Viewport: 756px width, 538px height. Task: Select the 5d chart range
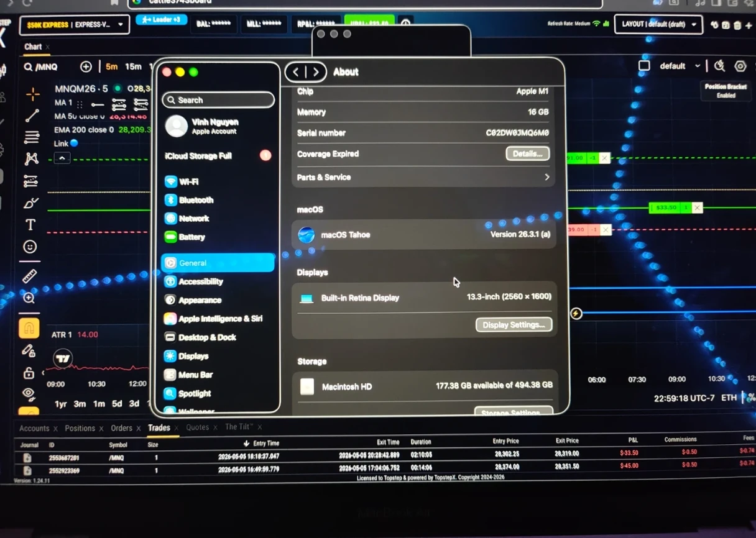[117, 404]
